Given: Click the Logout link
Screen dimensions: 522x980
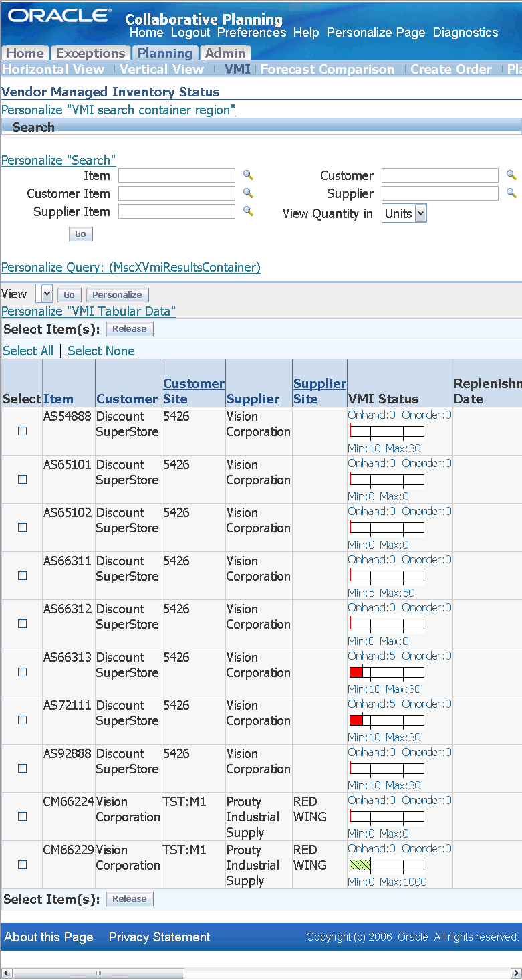Looking at the screenshot, I should [190, 32].
